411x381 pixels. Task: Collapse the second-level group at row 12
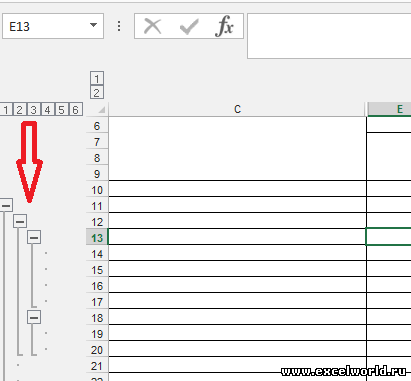tap(20, 221)
